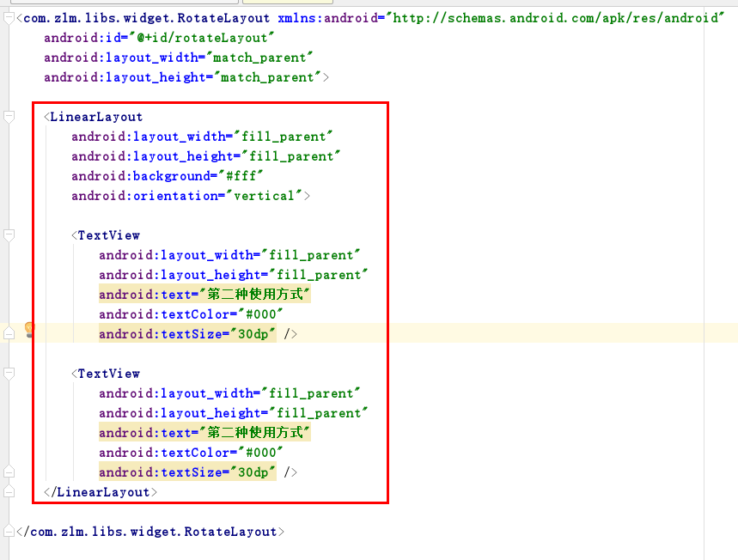The image size is (738, 560).
Task: Click the closing com.zlm.libs.widget.RotateLayout tag
Action: (150, 532)
